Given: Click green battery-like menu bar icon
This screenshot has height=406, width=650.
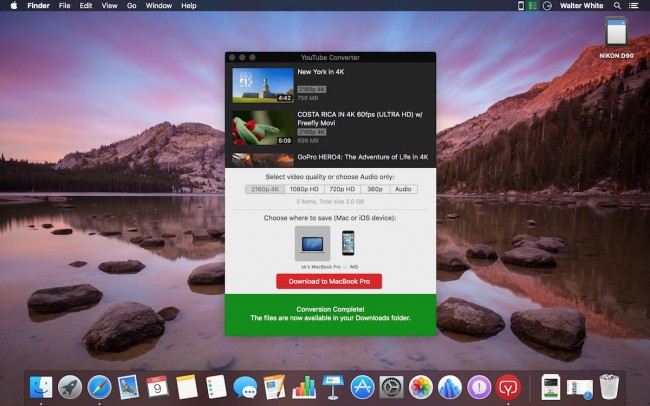Looking at the screenshot, I should click(533, 5).
